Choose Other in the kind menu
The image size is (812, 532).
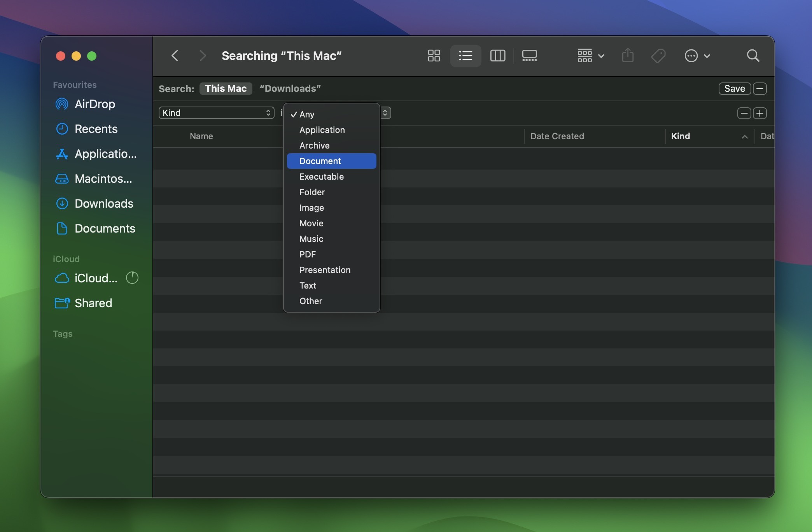point(331,301)
